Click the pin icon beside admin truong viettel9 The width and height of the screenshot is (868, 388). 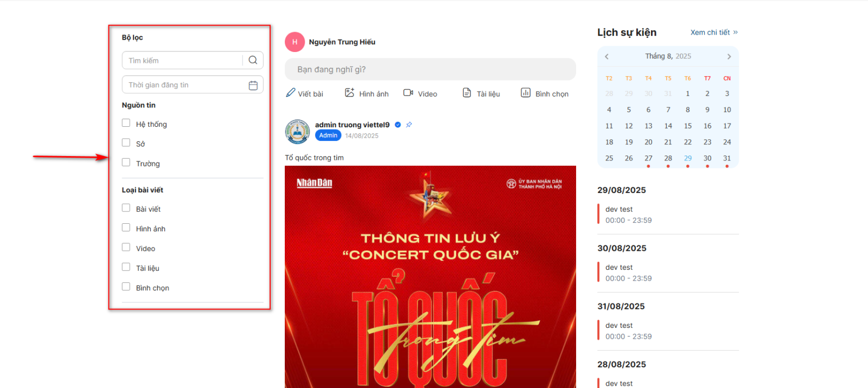pos(409,125)
